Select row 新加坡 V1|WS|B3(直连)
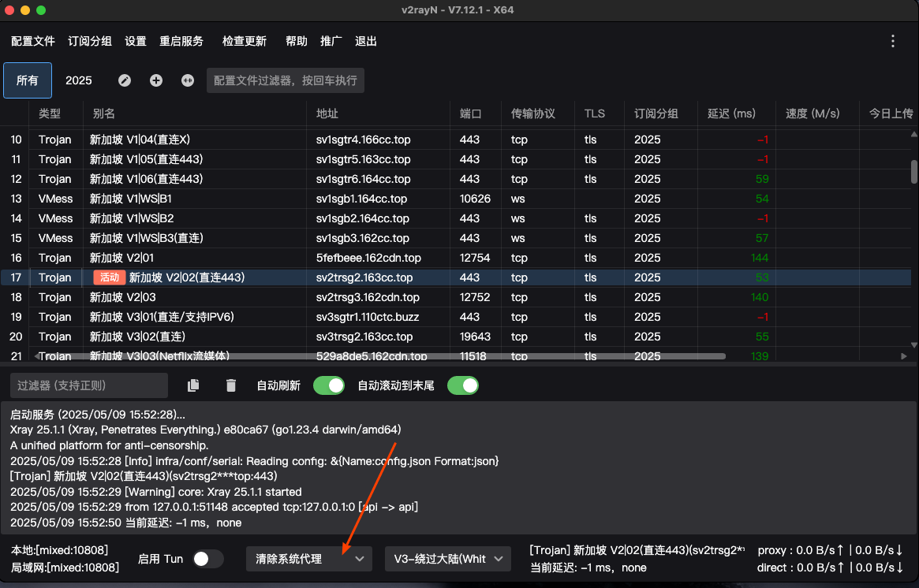919x588 pixels. [x=455, y=238]
